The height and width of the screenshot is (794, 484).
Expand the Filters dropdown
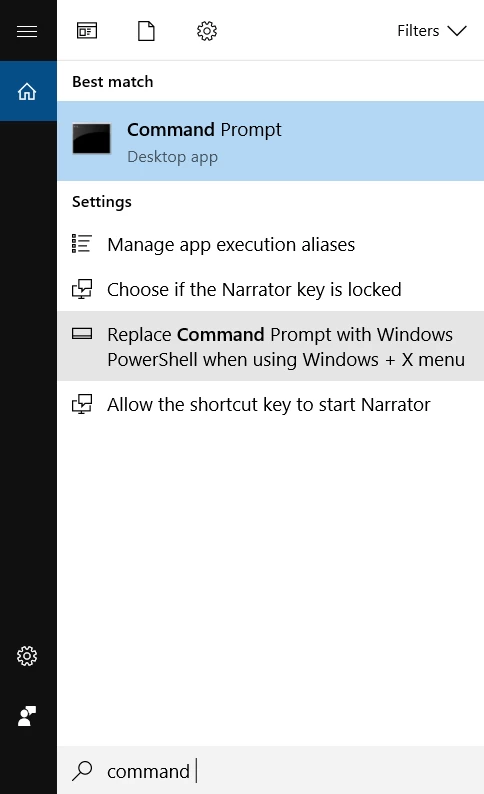point(431,31)
